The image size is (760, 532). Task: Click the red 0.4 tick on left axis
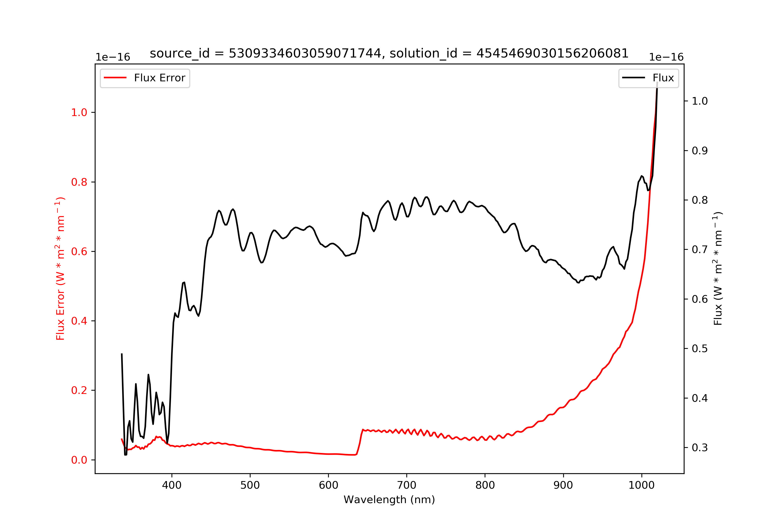[79, 321]
